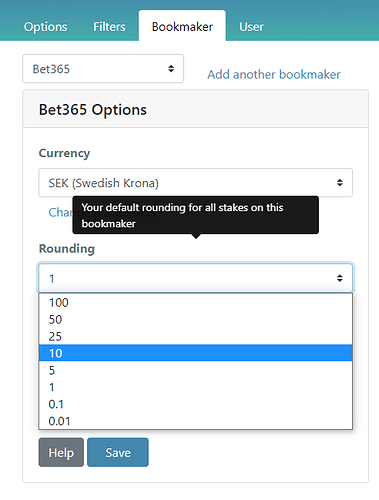The image size is (379, 500).
Task: Select the Bookmaker tab
Action: click(x=182, y=27)
